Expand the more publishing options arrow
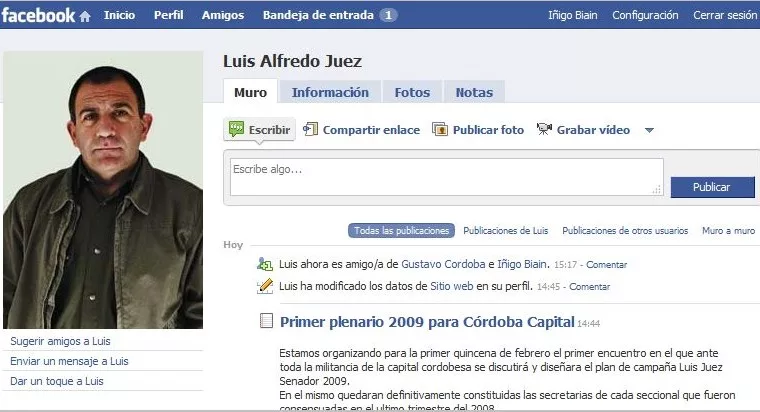Image resolution: width=760 pixels, height=412 pixels. pyautogui.click(x=649, y=130)
